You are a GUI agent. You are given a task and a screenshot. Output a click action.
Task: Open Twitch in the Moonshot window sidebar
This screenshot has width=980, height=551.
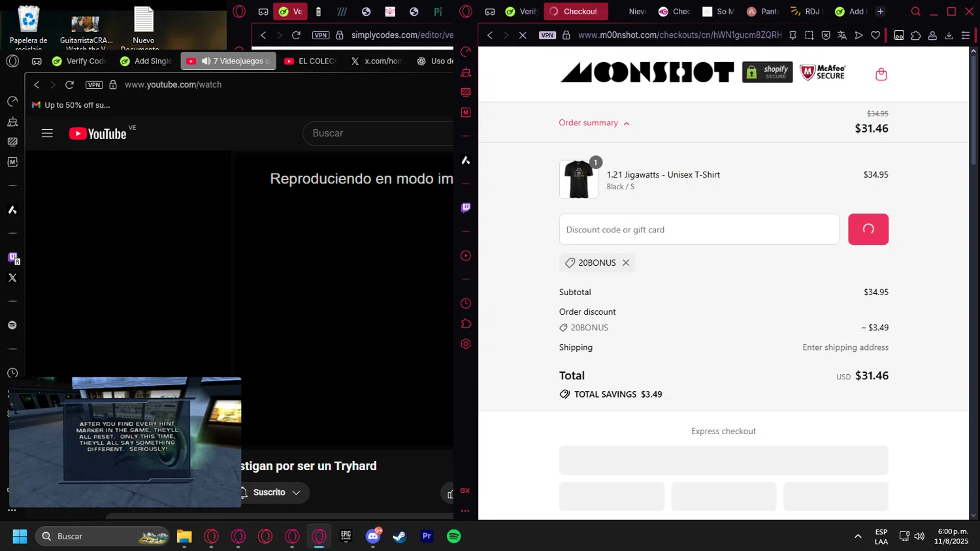click(x=466, y=208)
